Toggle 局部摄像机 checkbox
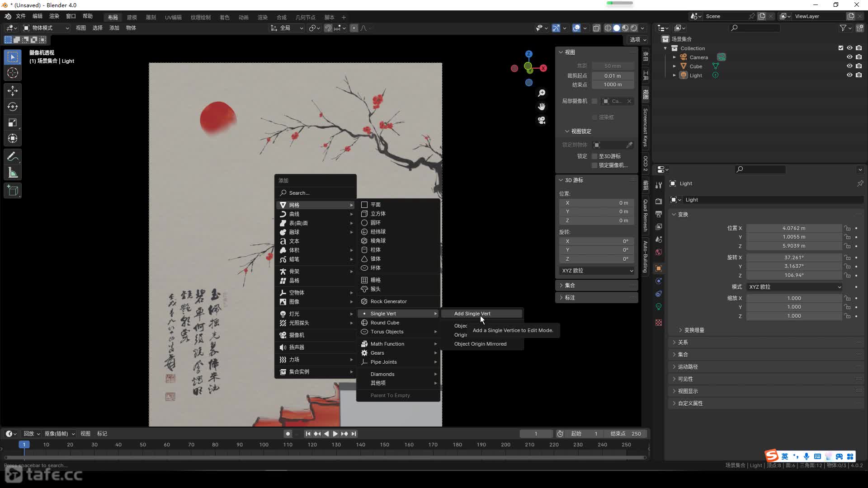Viewport: 868px width, 488px height. (x=594, y=101)
